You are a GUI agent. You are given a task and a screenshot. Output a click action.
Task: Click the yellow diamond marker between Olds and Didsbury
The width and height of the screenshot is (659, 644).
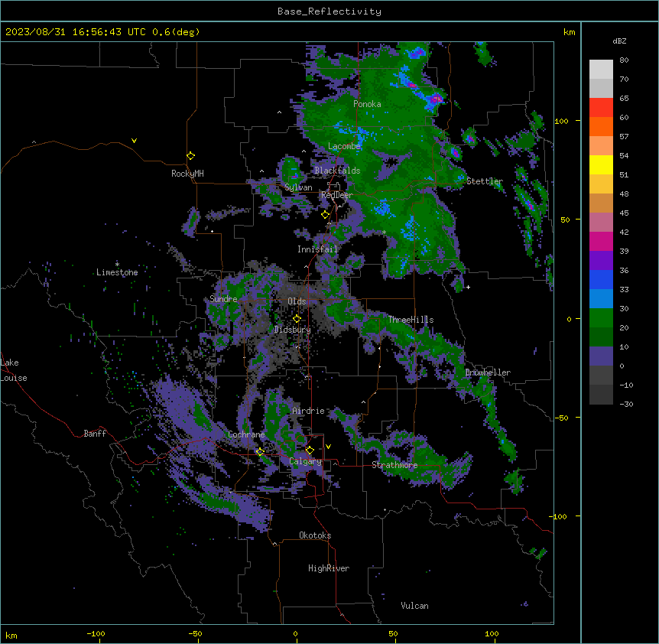click(297, 319)
